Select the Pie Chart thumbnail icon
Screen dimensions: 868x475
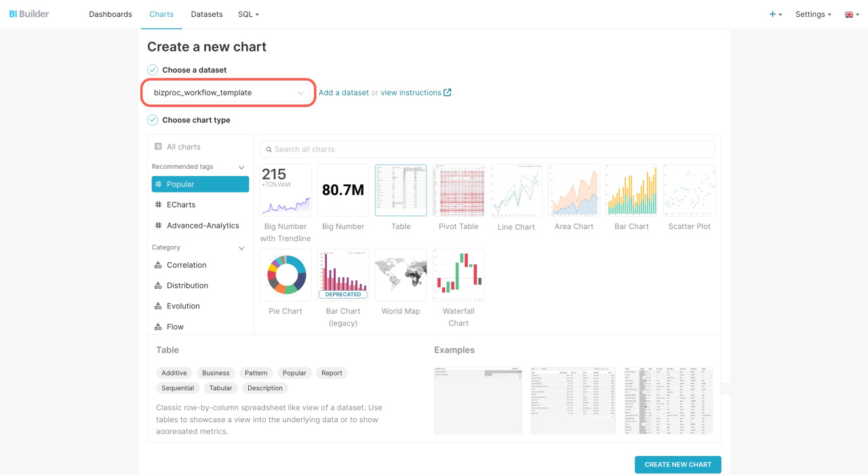[285, 275]
